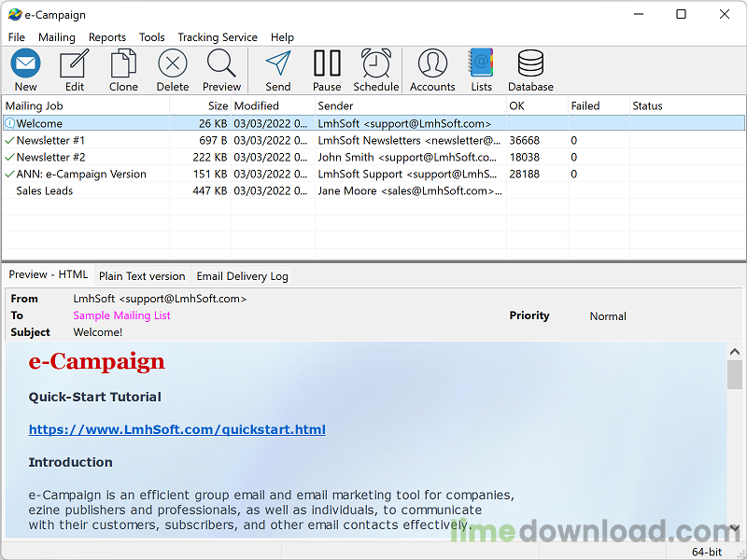This screenshot has height=560, width=747.
Task: Click the preview pane scroll-down arrow
Action: tap(735, 527)
